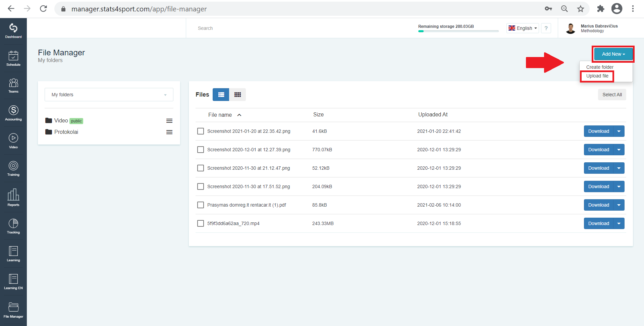Check the 5f9f3dd6a62aa_720.mp4 file checkbox
Screen dimensions: 644x326
(201, 223)
